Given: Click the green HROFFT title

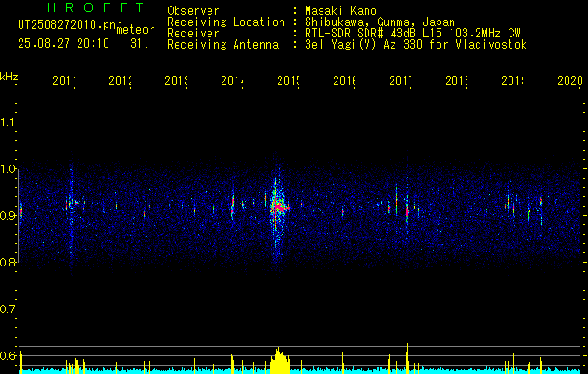Looking at the screenshot, I should click(x=95, y=7).
